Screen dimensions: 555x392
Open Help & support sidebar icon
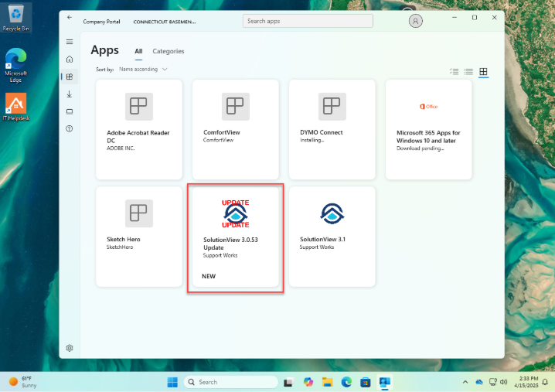tap(70, 128)
